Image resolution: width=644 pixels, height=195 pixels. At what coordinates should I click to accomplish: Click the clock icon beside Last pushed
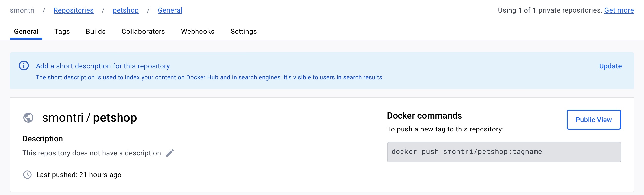click(27, 174)
